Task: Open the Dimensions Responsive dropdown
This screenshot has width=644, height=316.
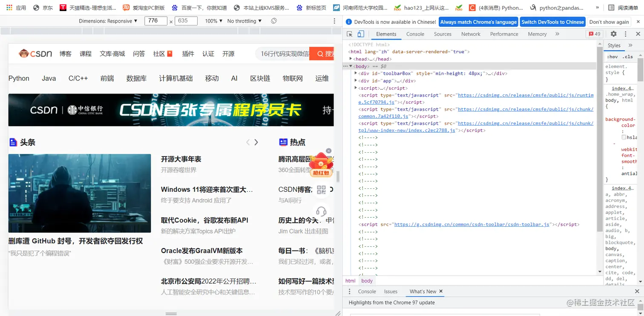Action: click(108, 21)
